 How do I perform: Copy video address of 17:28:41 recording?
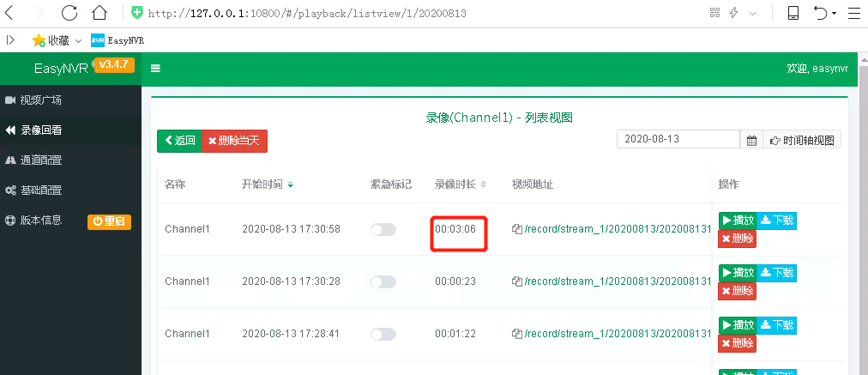[x=517, y=334]
